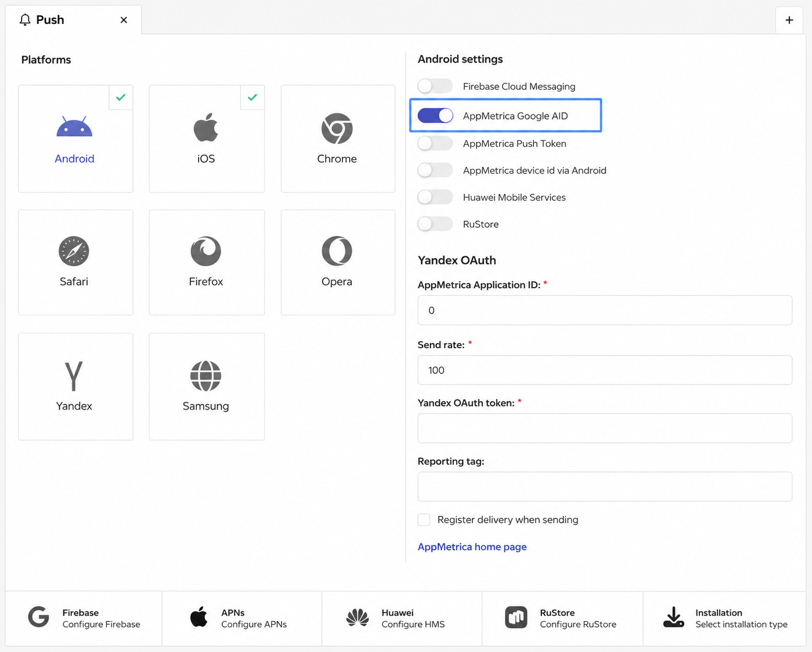Viewport: 812px width, 652px height.
Task: Select the Firefox platform icon
Action: coord(206,251)
